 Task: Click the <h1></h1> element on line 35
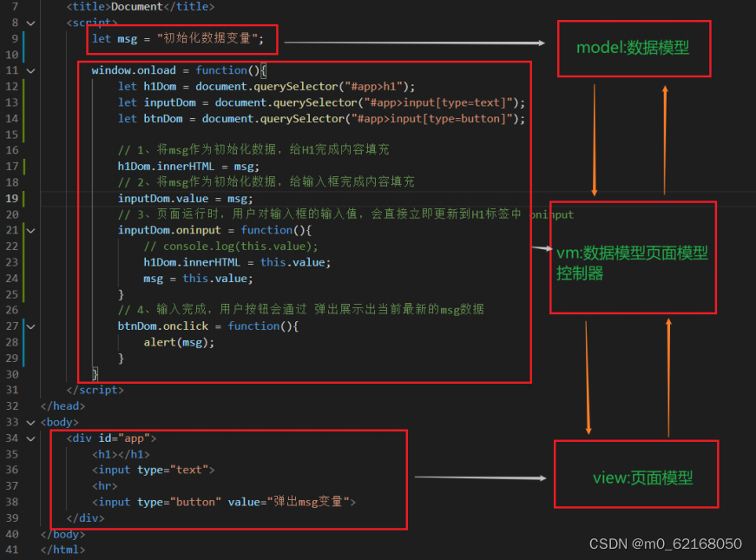(121, 454)
